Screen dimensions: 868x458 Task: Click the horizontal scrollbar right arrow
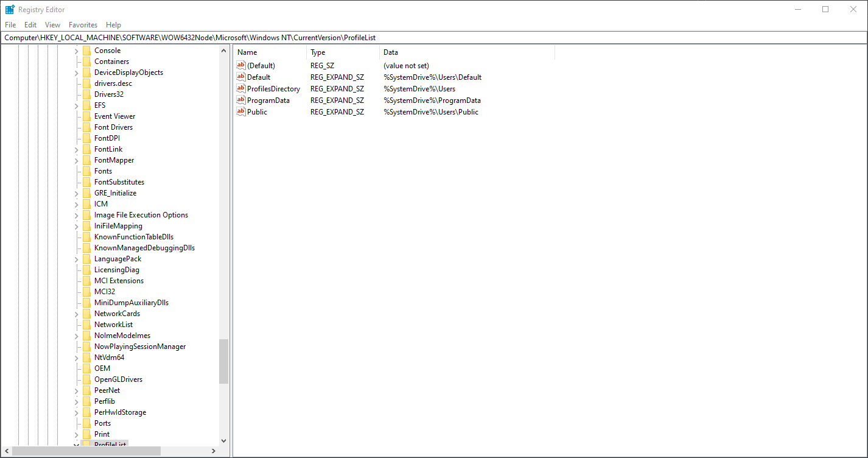pyautogui.click(x=213, y=451)
